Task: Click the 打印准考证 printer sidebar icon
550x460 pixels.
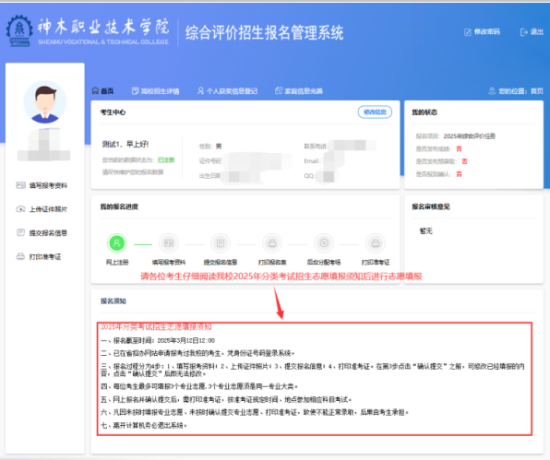Action: 21,256
